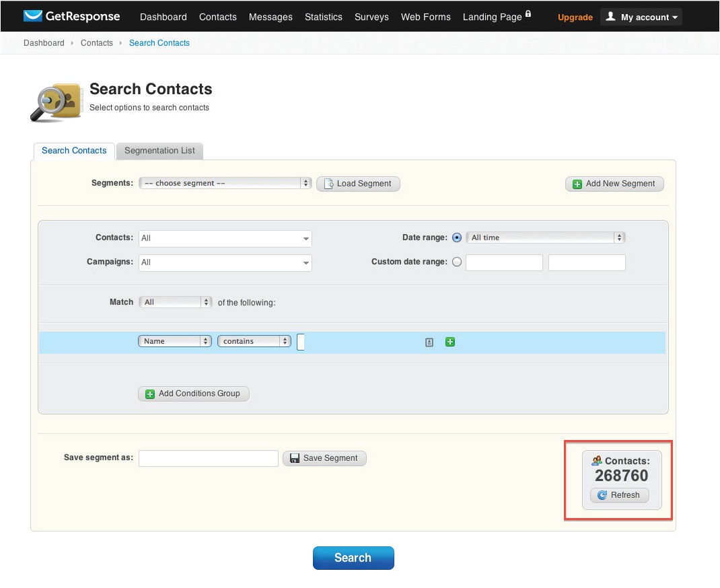Select the Custom date range radio button
The image size is (720, 588).
(x=456, y=262)
